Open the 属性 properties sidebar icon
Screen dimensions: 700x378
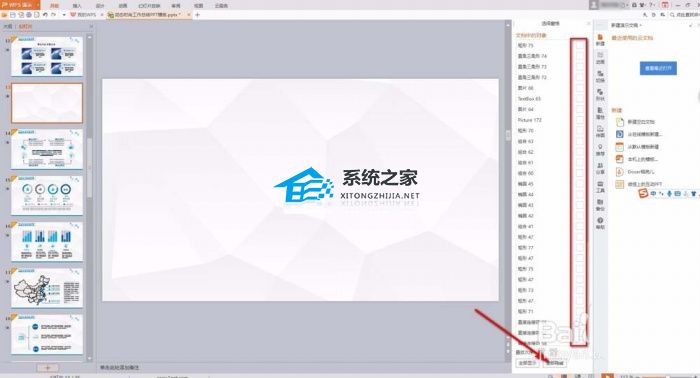click(x=600, y=113)
